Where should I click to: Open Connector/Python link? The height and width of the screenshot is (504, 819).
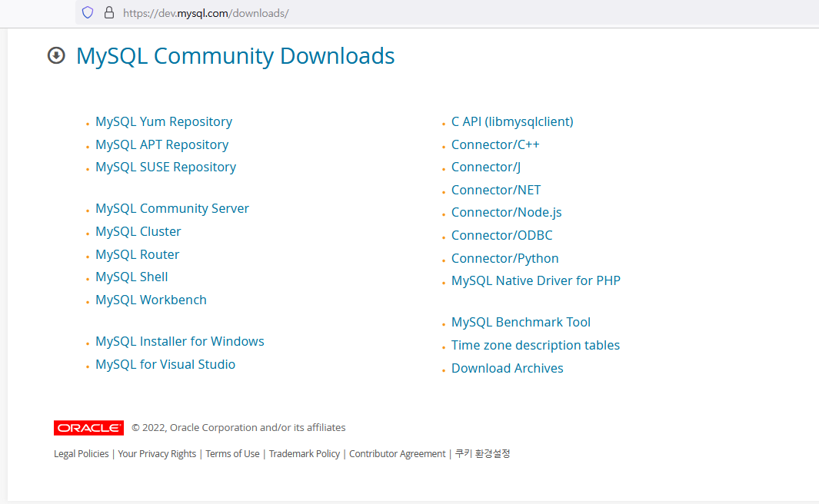coord(504,258)
